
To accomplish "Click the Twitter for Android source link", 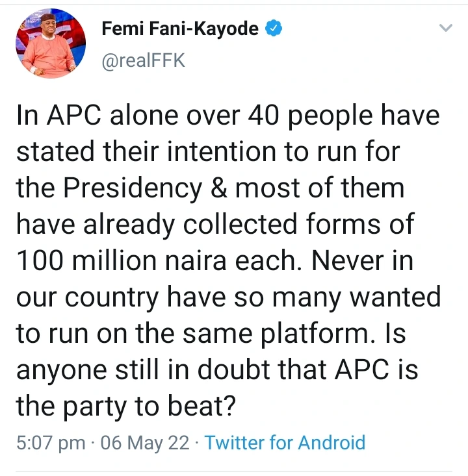I will pos(285,443).
